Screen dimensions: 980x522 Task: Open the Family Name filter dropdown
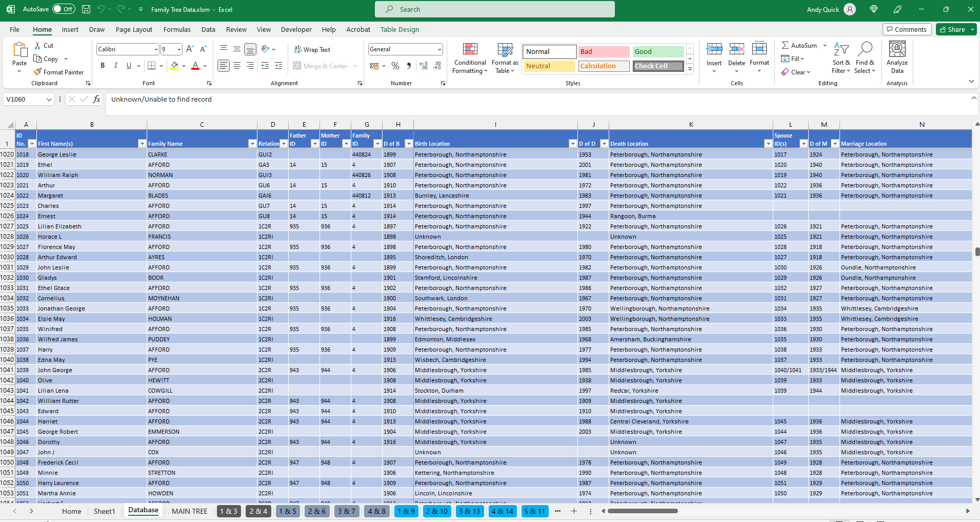tap(252, 144)
